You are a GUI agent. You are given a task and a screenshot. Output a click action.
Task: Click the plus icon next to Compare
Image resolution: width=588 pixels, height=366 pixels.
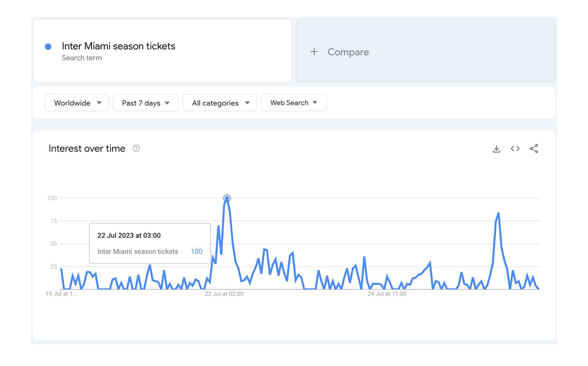pyautogui.click(x=314, y=52)
